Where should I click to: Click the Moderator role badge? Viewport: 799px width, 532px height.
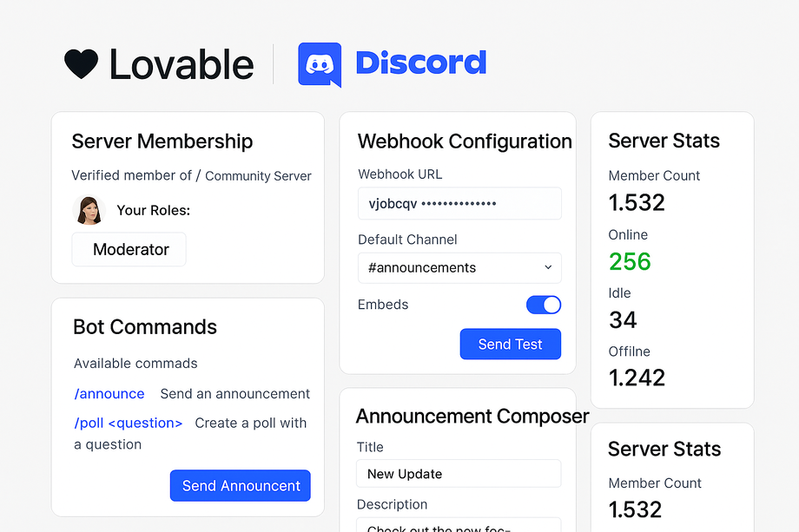pyautogui.click(x=129, y=249)
